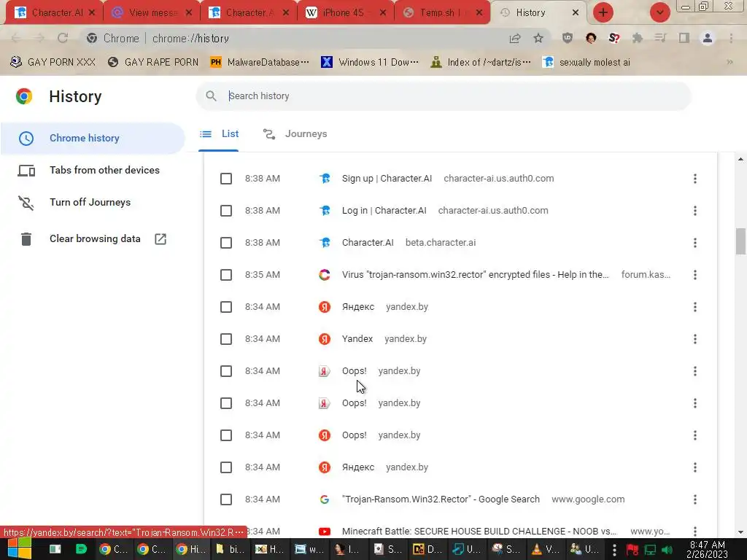Select checkbox for Sign up | Character.AI entry
This screenshot has width=747, height=560.
click(226, 179)
